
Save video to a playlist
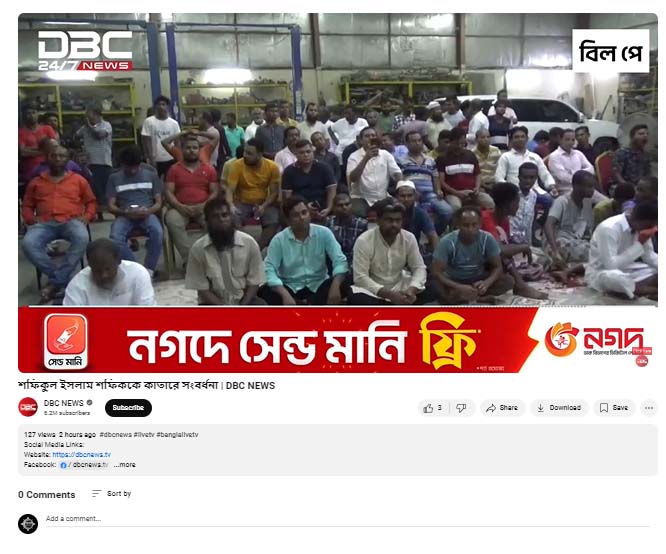point(614,408)
